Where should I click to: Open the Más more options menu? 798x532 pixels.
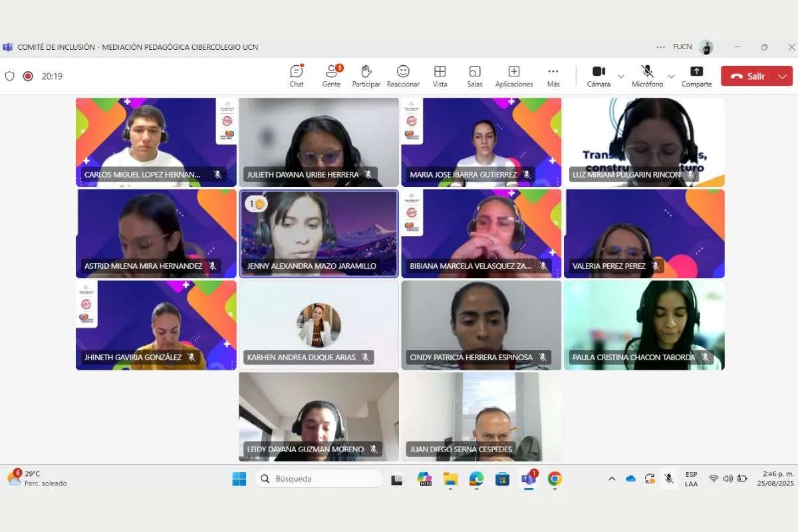click(553, 76)
